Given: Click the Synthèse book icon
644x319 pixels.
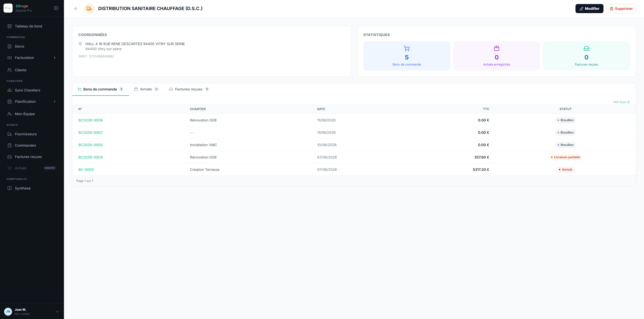Looking at the screenshot, I should 10,188.
